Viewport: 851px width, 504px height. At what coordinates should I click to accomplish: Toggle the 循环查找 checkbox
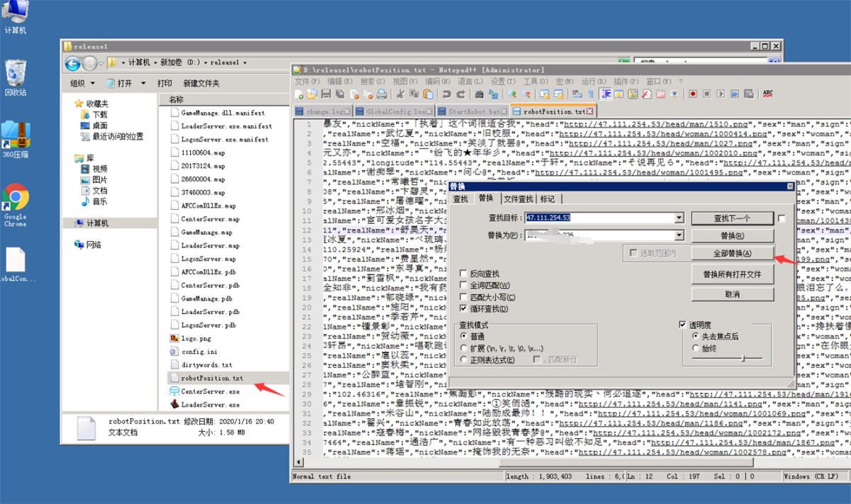(464, 309)
